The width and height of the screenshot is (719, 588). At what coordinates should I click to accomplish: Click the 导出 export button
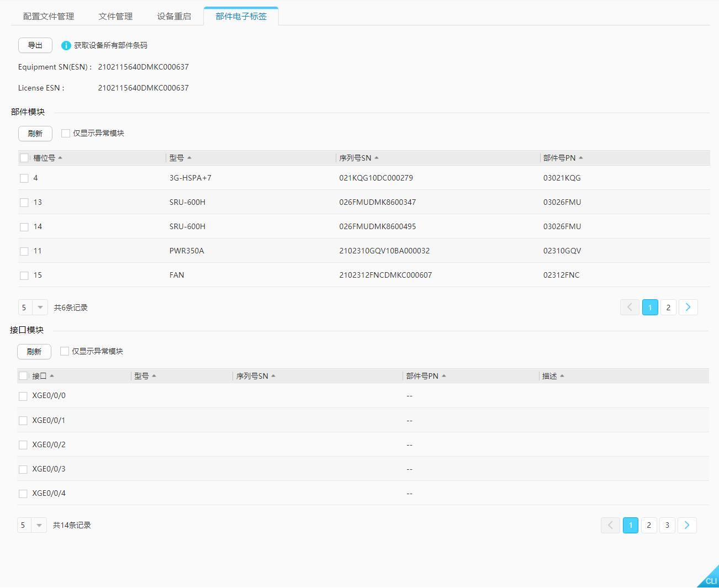click(x=34, y=45)
